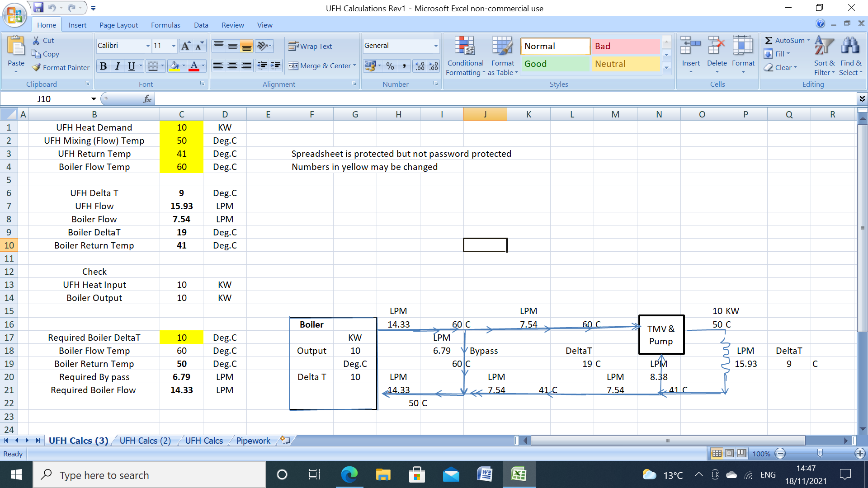Apply the Normal cell style
The width and height of the screenshot is (868, 488).
pos(555,46)
